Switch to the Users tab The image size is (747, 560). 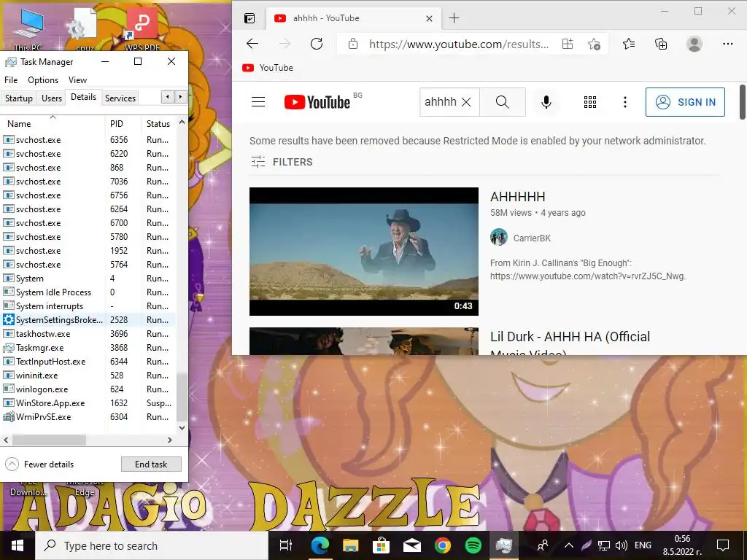point(52,98)
